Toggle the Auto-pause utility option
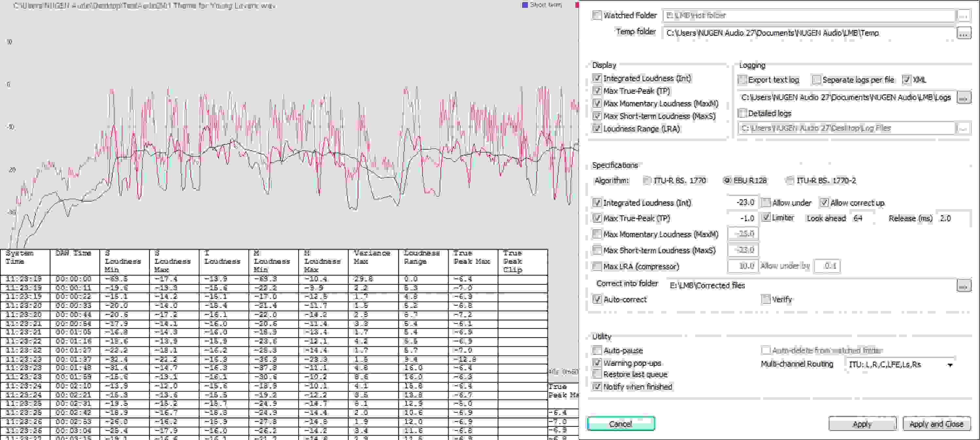The image size is (980, 440). (597, 350)
